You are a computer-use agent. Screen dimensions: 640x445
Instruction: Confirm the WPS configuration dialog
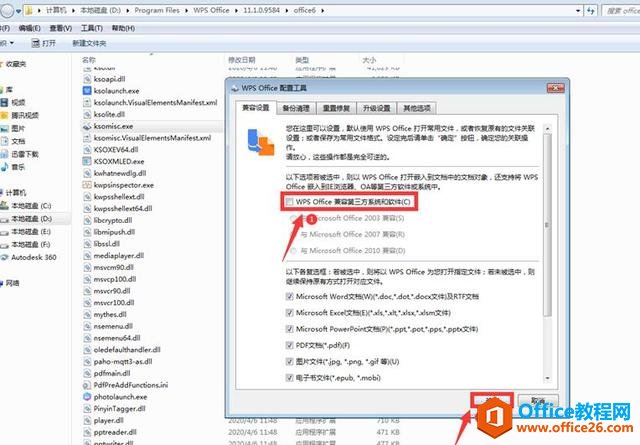point(492,400)
